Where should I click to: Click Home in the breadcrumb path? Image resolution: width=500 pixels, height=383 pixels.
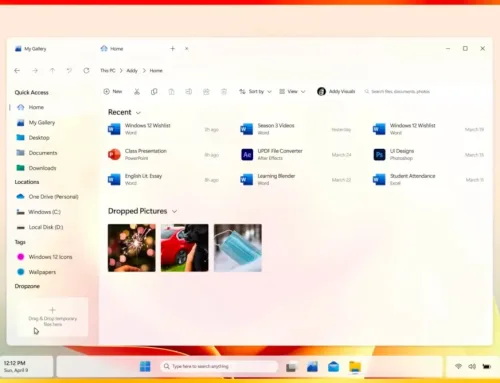click(x=156, y=71)
